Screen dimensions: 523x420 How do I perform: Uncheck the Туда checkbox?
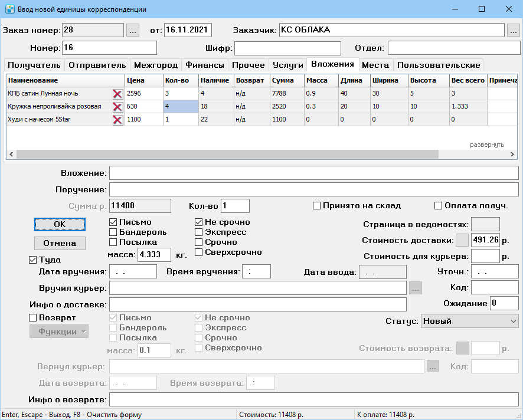[x=32, y=260]
